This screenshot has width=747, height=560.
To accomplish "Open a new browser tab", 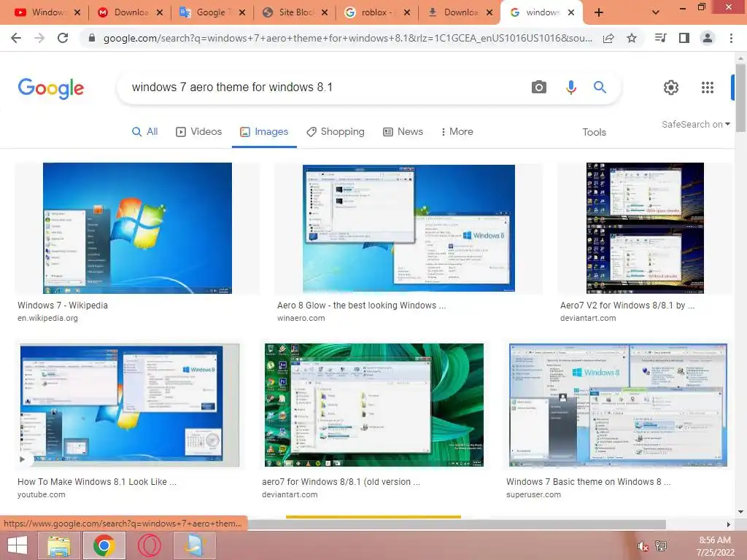I will coord(599,12).
